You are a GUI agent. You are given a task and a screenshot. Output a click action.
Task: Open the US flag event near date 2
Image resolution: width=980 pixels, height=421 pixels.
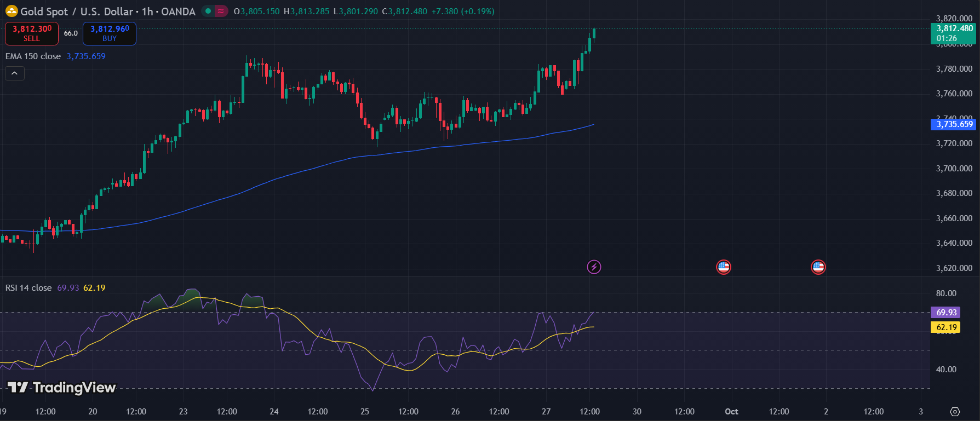(818, 267)
